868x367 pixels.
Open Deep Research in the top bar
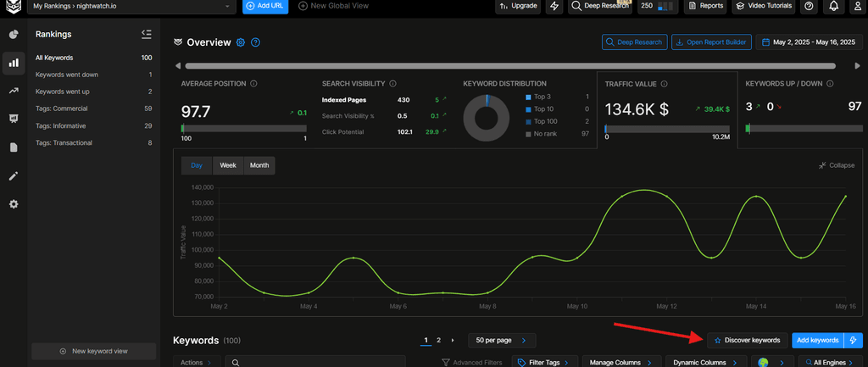(600, 6)
